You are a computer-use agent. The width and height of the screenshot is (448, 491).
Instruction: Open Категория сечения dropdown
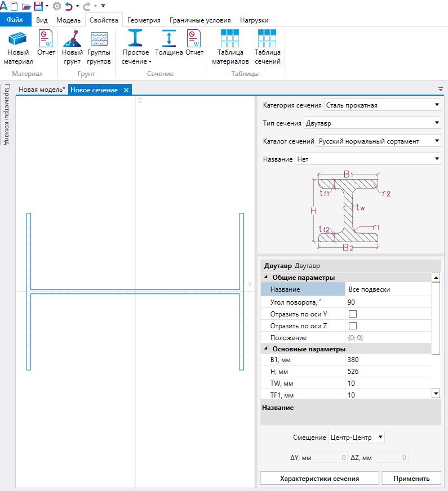pyautogui.click(x=382, y=105)
